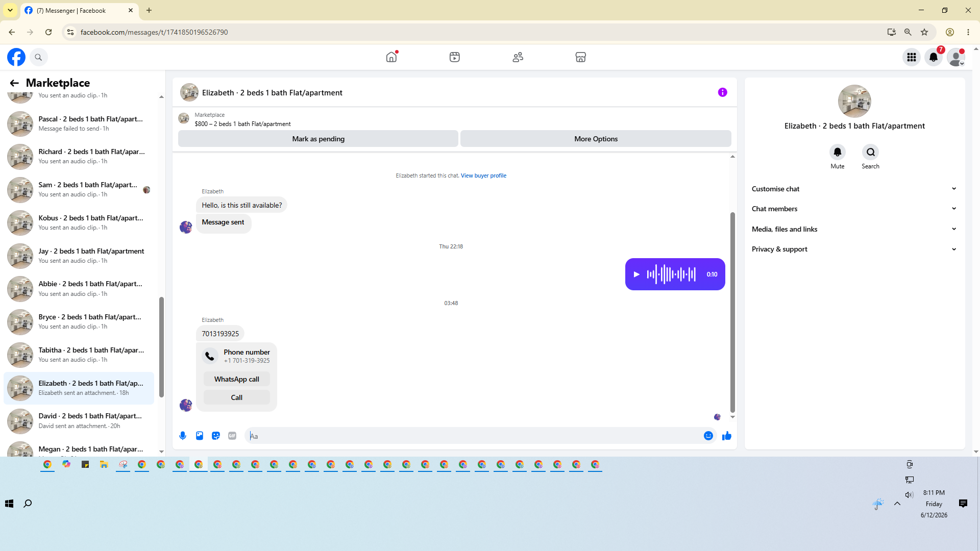The height and width of the screenshot is (551, 980).
Task: Choose a GIF
Action: click(232, 436)
